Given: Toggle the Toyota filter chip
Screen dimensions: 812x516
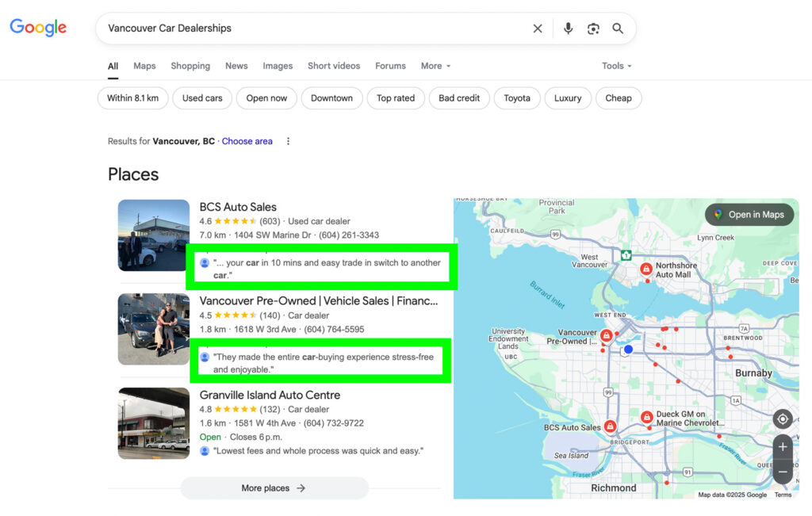Looking at the screenshot, I should [517, 98].
